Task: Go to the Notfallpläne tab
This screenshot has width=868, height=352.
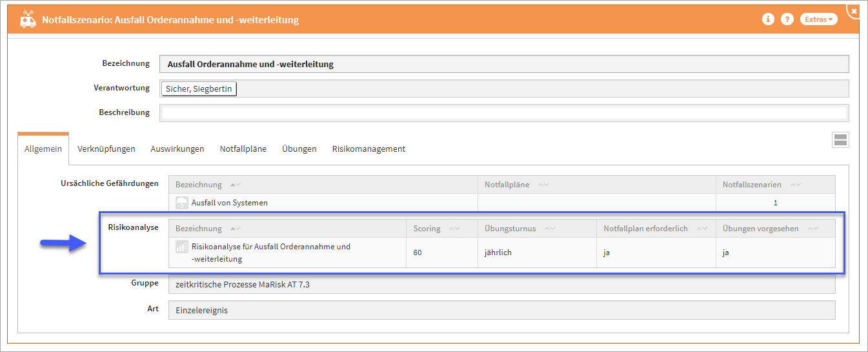Action: pos(243,149)
